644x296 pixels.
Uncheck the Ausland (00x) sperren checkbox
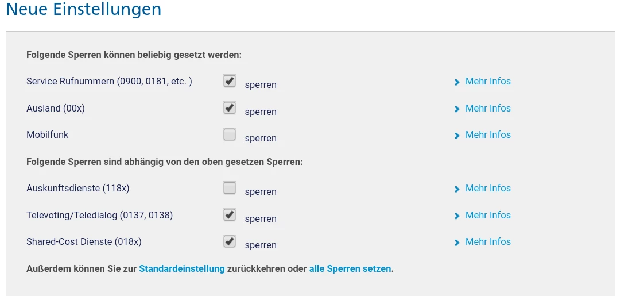[230, 107]
